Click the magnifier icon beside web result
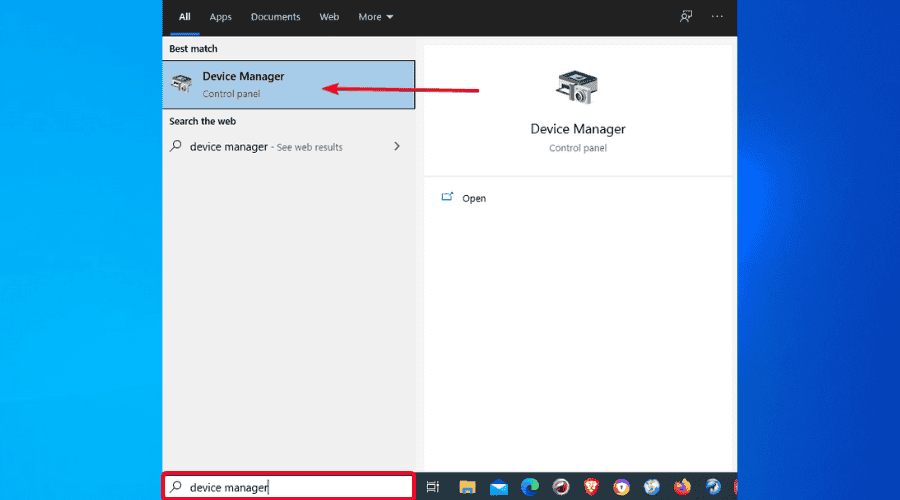The height and width of the screenshot is (500, 900). point(176,146)
